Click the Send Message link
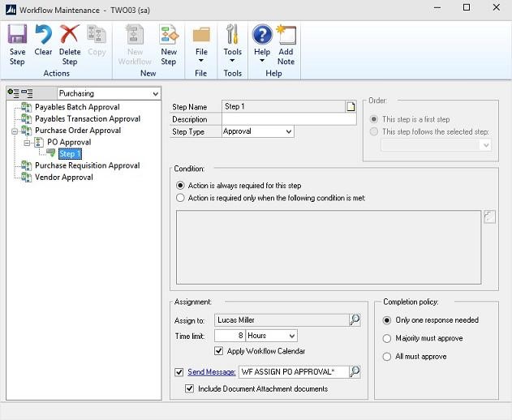This screenshot has width=512, height=420. (x=211, y=372)
